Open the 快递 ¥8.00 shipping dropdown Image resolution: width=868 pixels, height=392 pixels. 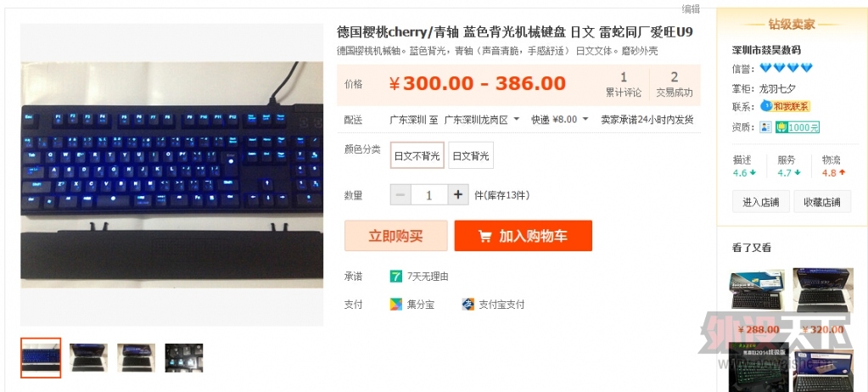click(560, 120)
